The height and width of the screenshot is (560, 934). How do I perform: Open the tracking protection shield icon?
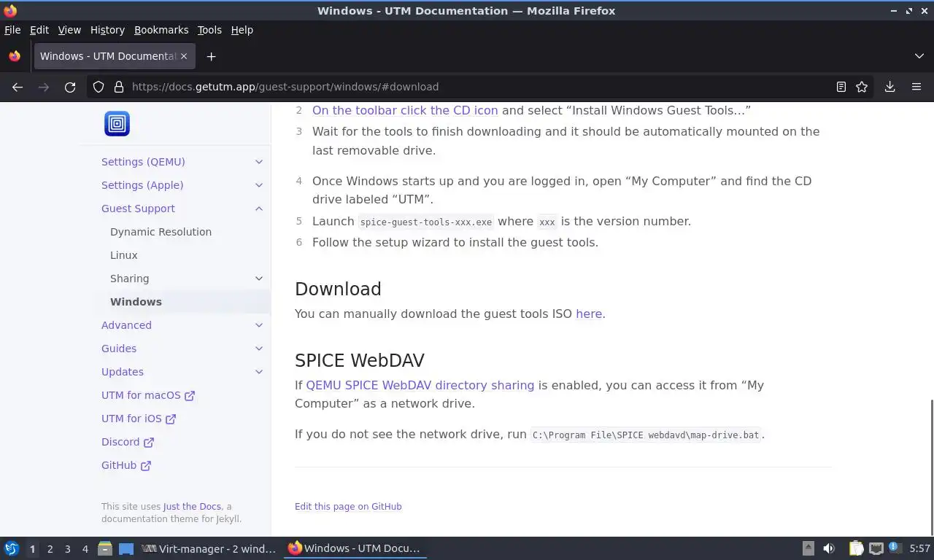(x=99, y=87)
